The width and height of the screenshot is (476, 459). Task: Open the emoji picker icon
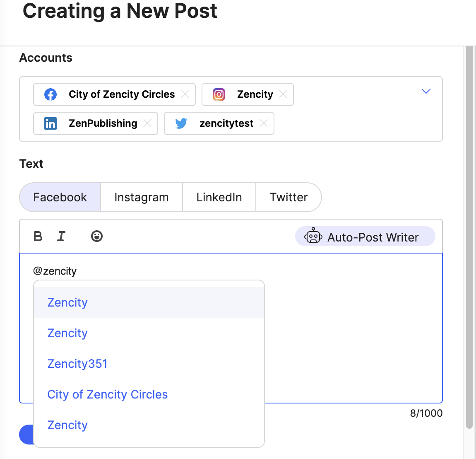pos(97,236)
